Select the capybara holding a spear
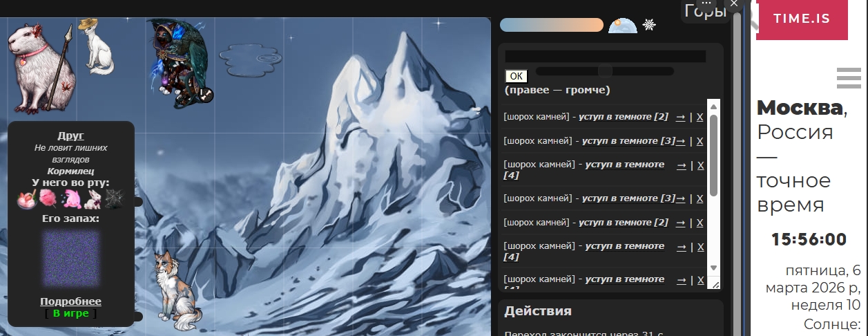 click(x=39, y=68)
